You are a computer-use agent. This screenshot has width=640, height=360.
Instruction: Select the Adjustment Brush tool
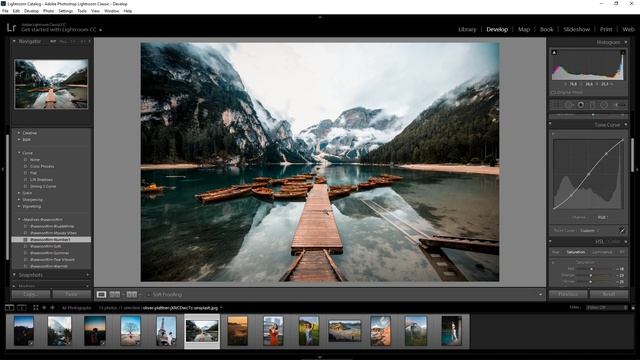coord(620,105)
